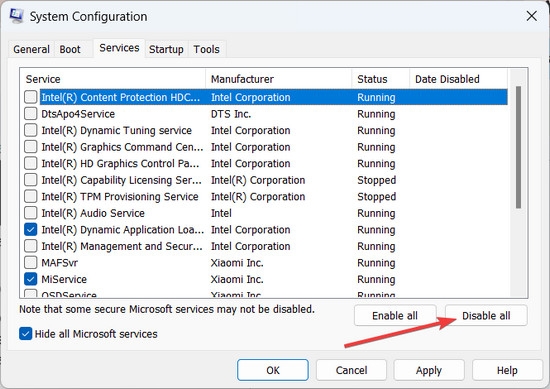The height and width of the screenshot is (389, 550).
Task: Select the Startup tab
Action: 166,49
